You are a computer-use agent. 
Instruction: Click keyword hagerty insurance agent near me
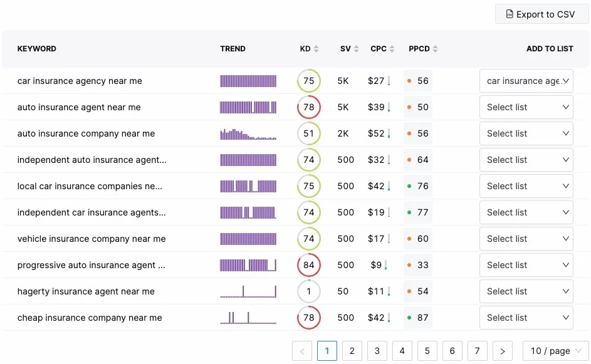[86, 291]
